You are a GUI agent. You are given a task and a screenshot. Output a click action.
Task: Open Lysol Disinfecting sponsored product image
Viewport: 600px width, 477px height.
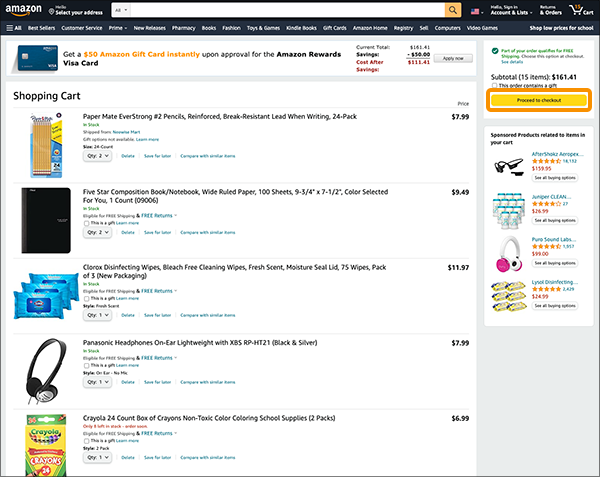(x=509, y=296)
